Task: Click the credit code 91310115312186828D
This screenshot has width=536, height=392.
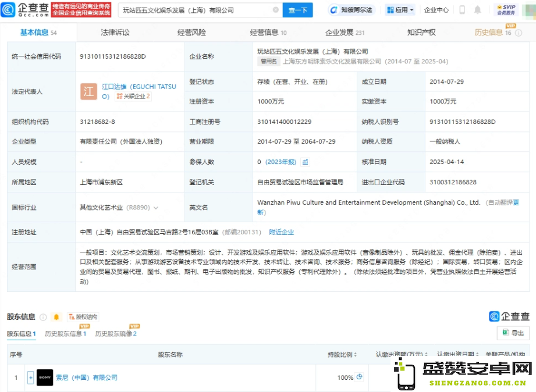Action: click(x=113, y=57)
